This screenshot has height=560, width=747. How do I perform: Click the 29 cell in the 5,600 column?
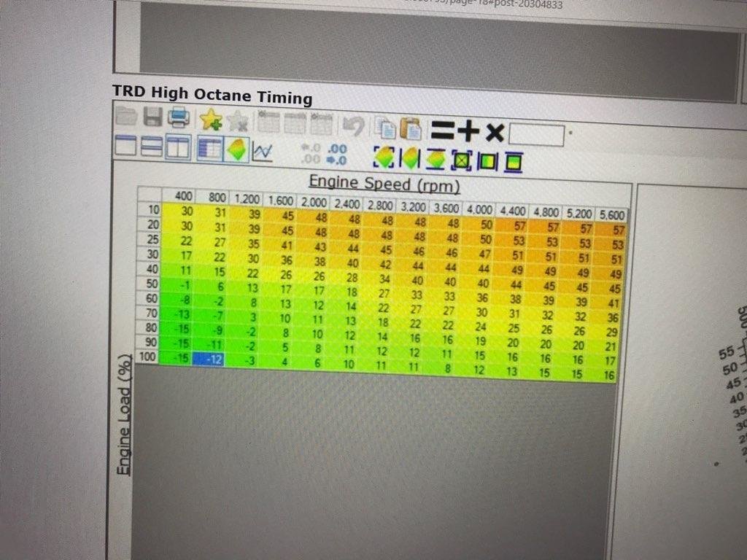tap(604, 332)
